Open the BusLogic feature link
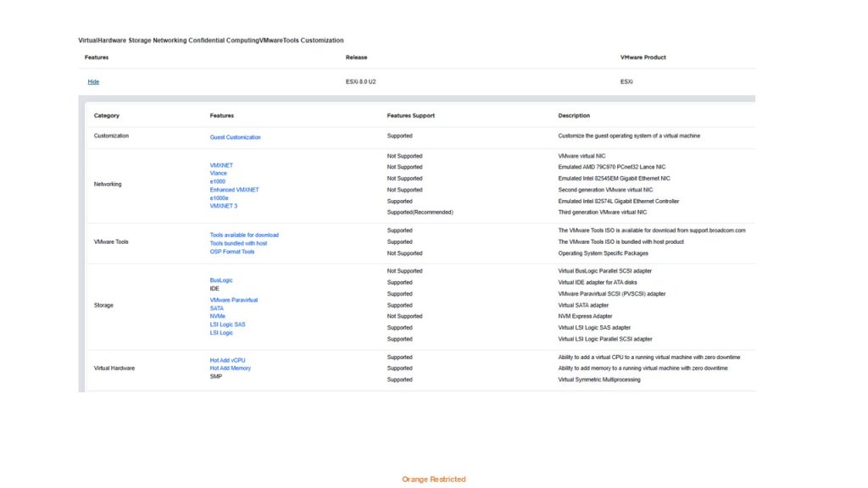Screen dimensions: 868x488 pyautogui.click(x=221, y=280)
